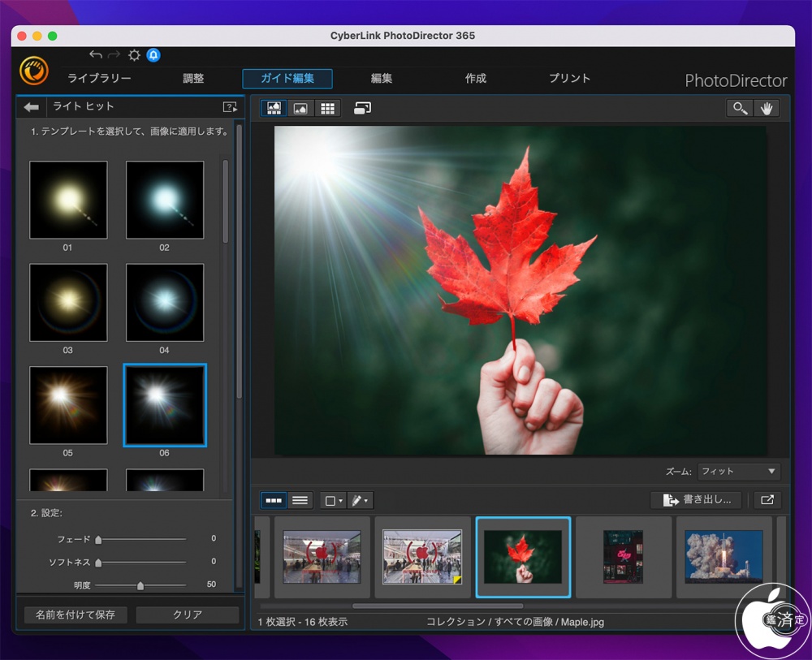Click the undo arrow icon
The width and height of the screenshot is (812, 660).
click(x=96, y=55)
